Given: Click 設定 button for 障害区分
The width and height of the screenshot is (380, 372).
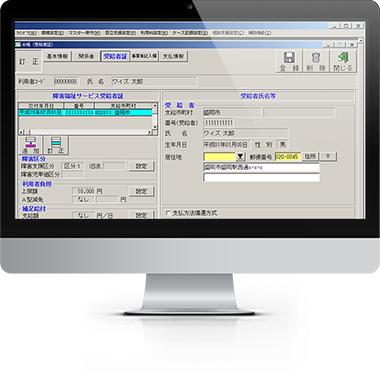Looking at the screenshot, I should 142,166.
